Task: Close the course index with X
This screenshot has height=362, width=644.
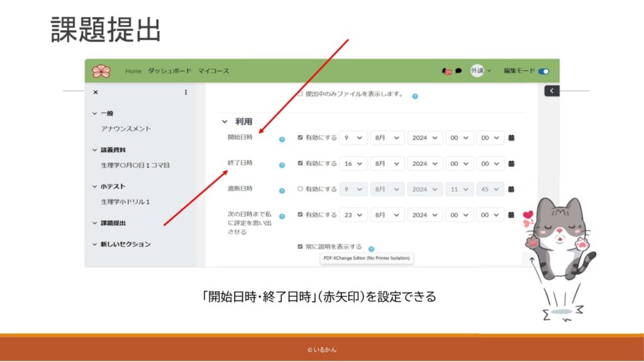Action: coord(96,92)
